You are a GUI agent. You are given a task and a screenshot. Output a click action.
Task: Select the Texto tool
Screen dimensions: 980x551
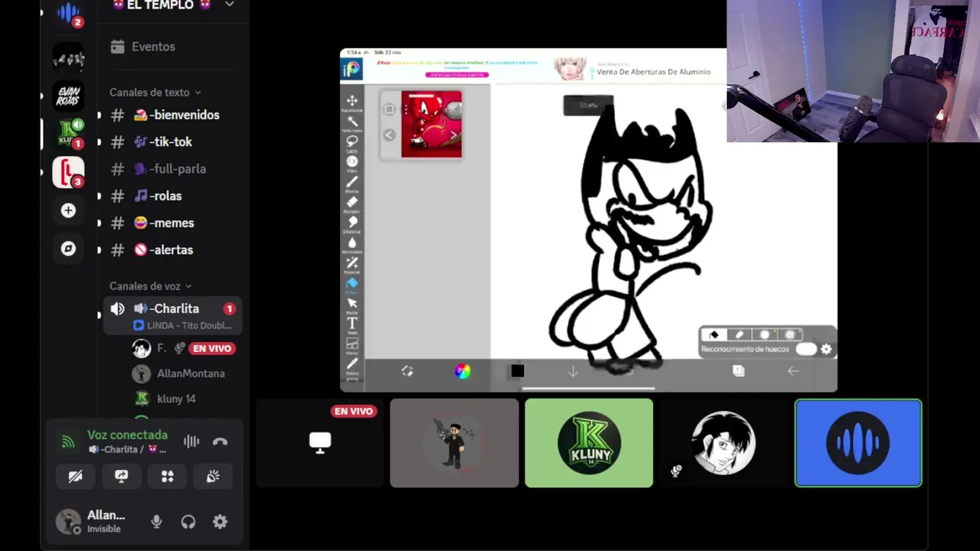tap(352, 324)
